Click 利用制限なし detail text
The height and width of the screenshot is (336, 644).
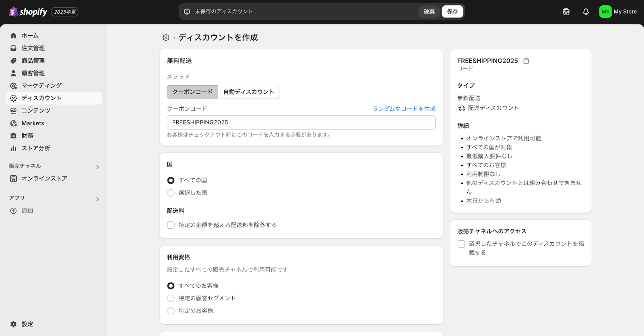pos(483,174)
